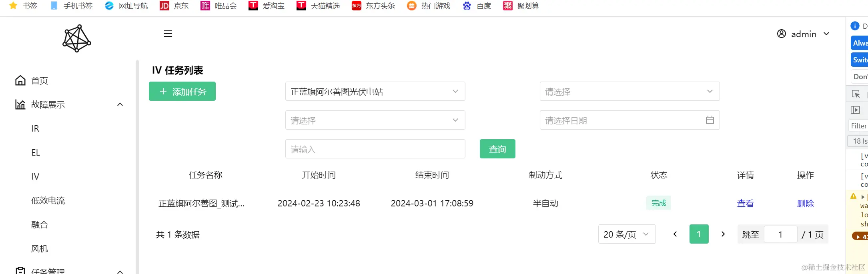Open the 正蓝旗阿尔善图光伏电站 station dropdown
The height and width of the screenshot is (274, 868).
(375, 91)
